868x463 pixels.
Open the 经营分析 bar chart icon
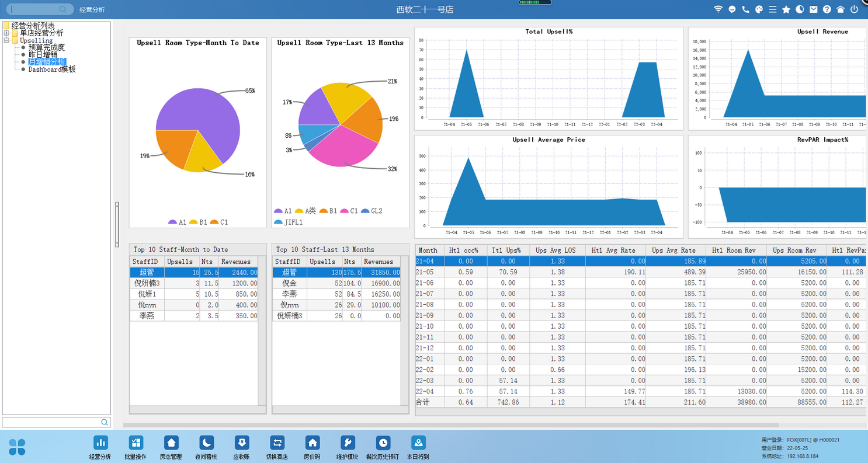pos(100,443)
